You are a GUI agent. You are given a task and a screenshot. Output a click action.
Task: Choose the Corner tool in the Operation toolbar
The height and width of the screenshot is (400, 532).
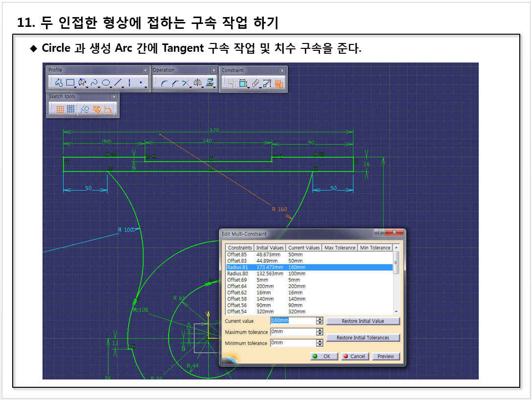(164, 84)
